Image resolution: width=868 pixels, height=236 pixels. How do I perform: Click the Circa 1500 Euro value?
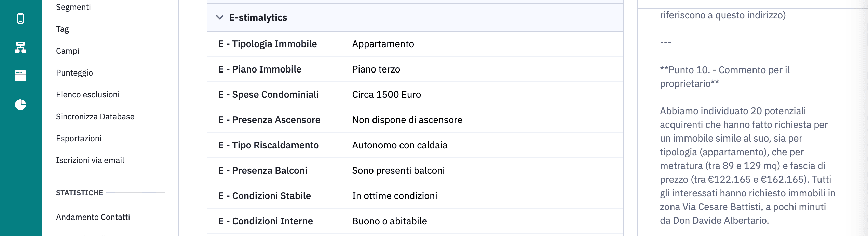[x=386, y=95]
